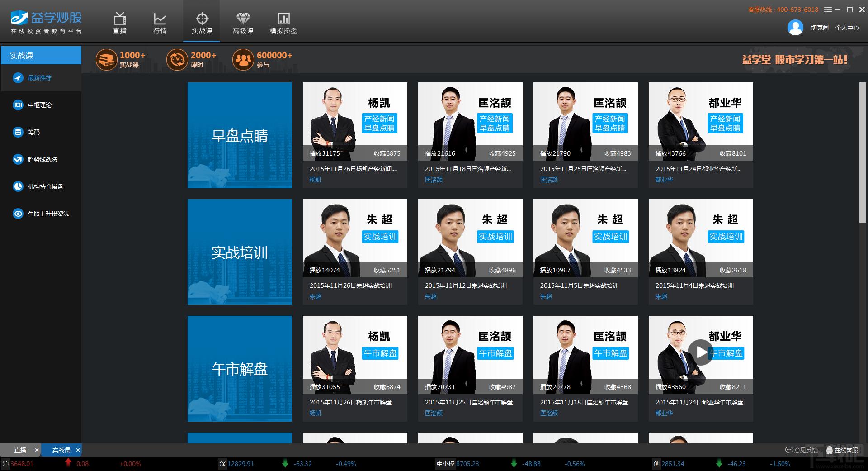Click author link 都业华 under 早盘点睛 card
The height and width of the screenshot is (471, 868).
pyautogui.click(x=664, y=180)
